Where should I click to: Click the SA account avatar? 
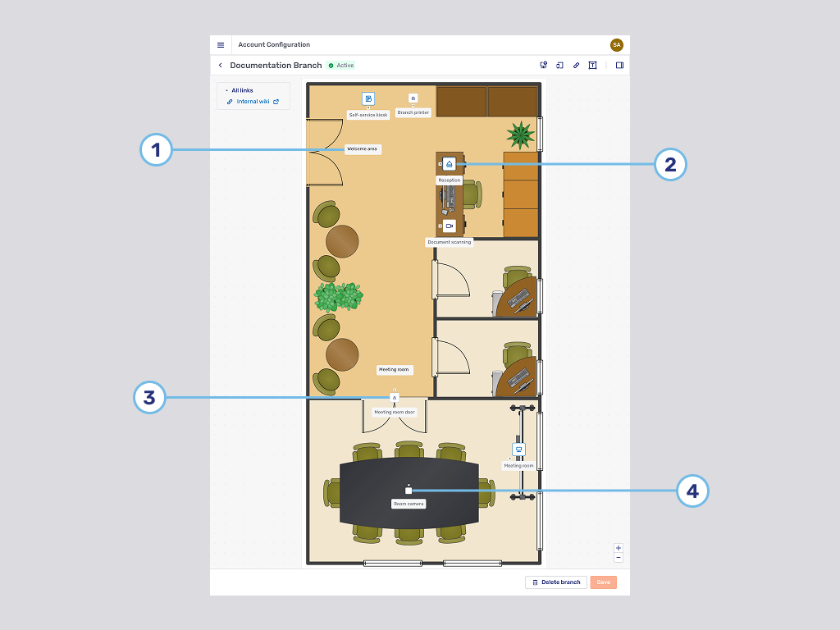pyautogui.click(x=617, y=45)
